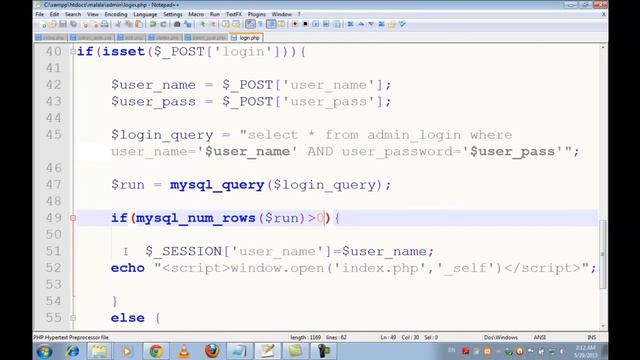The height and width of the screenshot is (360, 640).
Task: Click 'length : 1169' in status bar
Action: (305, 338)
